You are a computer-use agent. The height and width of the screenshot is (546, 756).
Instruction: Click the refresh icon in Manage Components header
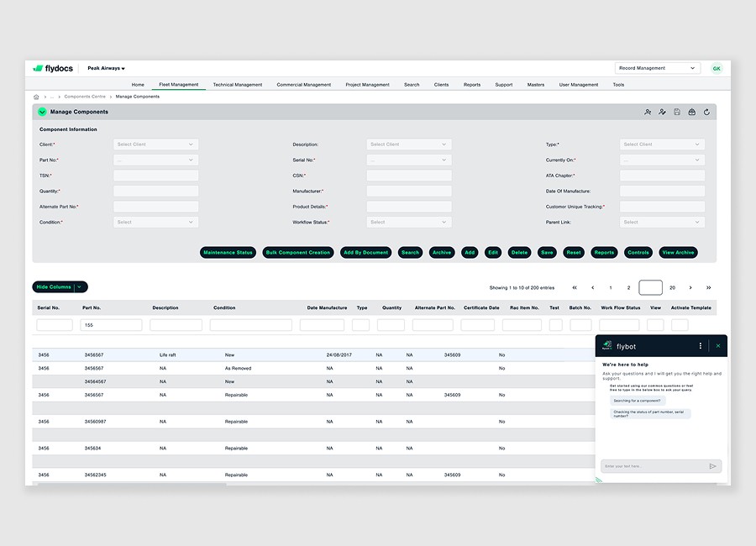click(x=706, y=112)
